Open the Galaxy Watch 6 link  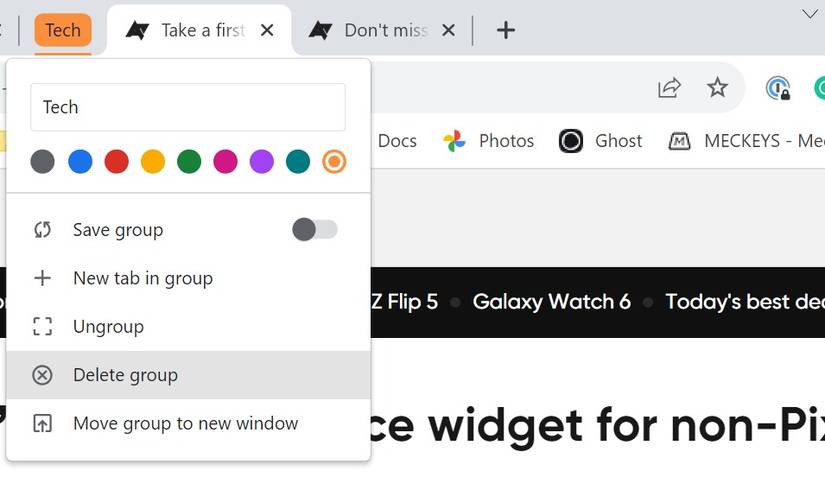[551, 302]
